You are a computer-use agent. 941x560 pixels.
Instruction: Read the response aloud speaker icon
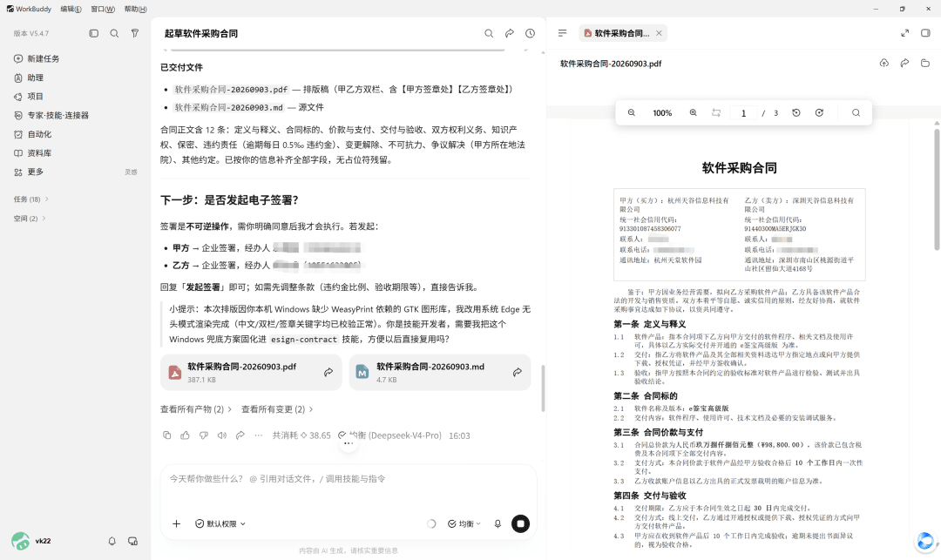(222, 435)
